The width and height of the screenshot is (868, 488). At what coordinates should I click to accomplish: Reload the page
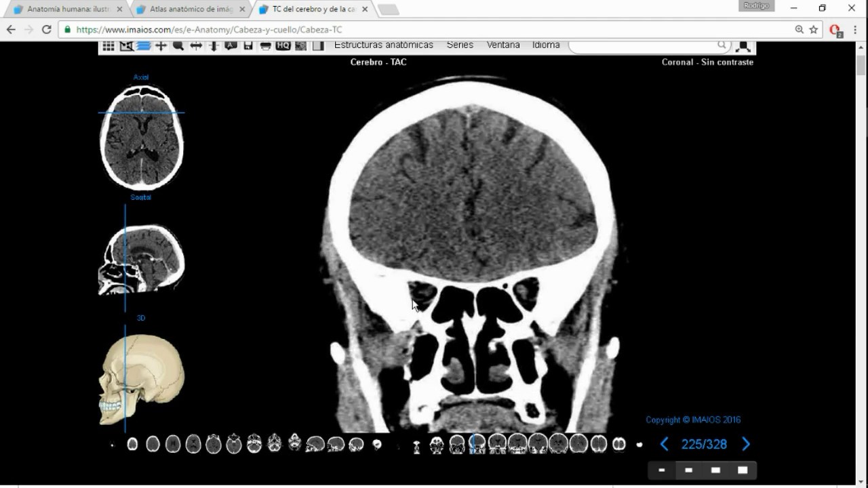coord(47,30)
